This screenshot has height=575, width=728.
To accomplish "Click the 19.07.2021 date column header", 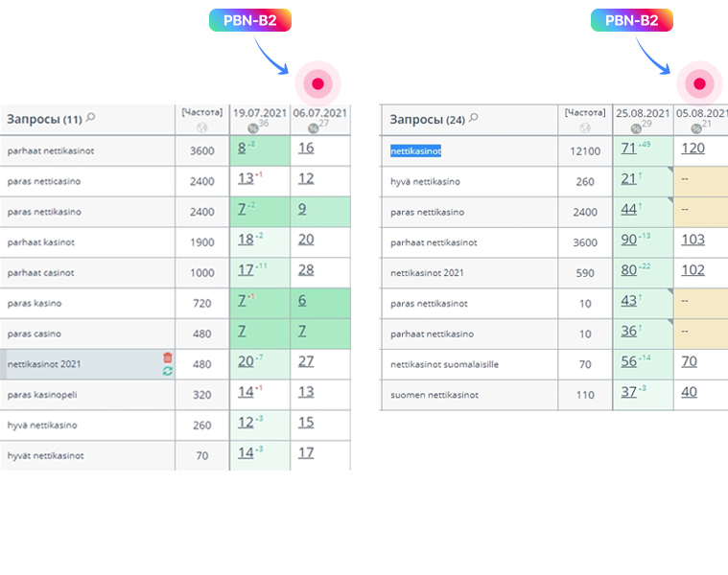I will (x=260, y=112).
